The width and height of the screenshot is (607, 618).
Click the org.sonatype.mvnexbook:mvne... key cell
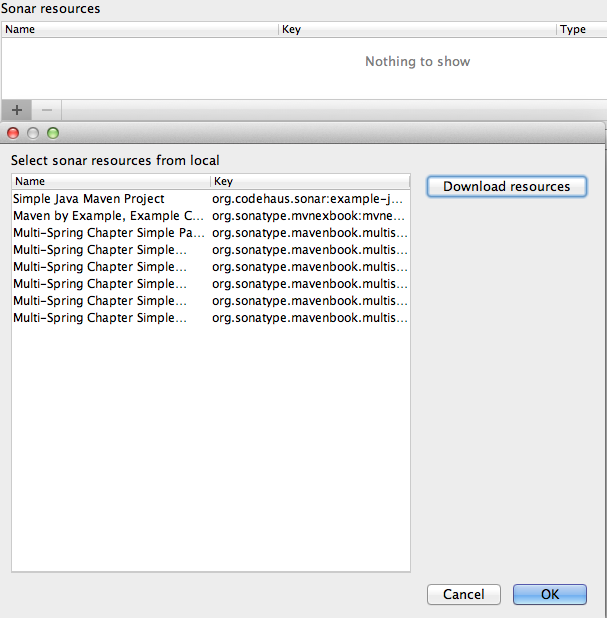(308, 216)
